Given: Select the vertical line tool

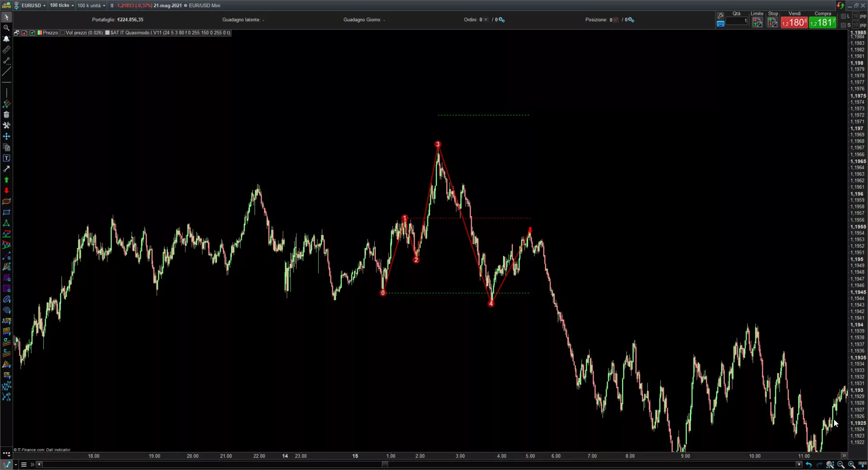Looking at the screenshot, I should pos(6,93).
